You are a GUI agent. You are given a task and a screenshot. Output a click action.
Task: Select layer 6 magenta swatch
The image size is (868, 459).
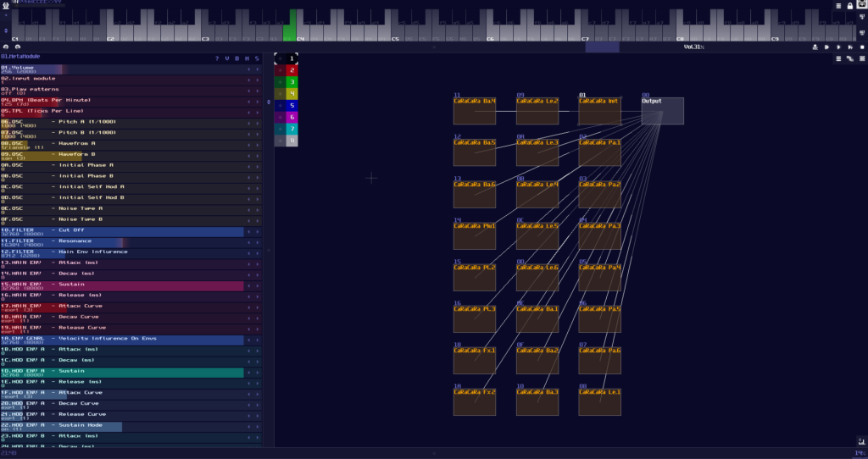click(292, 117)
